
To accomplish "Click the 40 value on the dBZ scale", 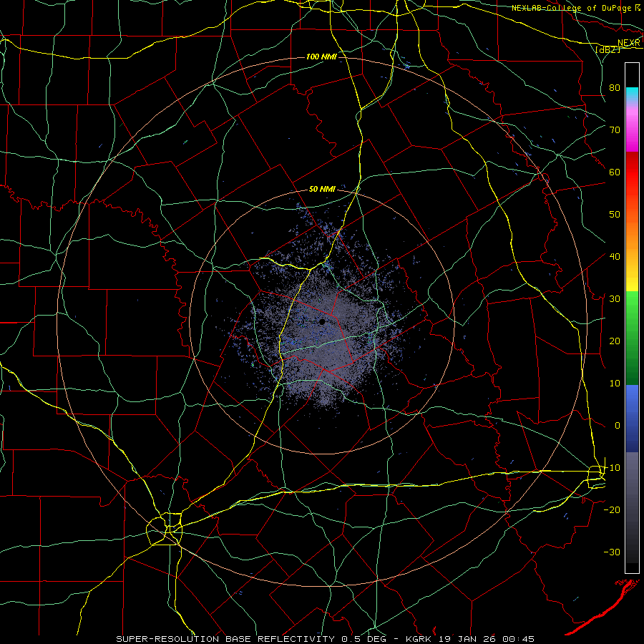I will pos(615,256).
